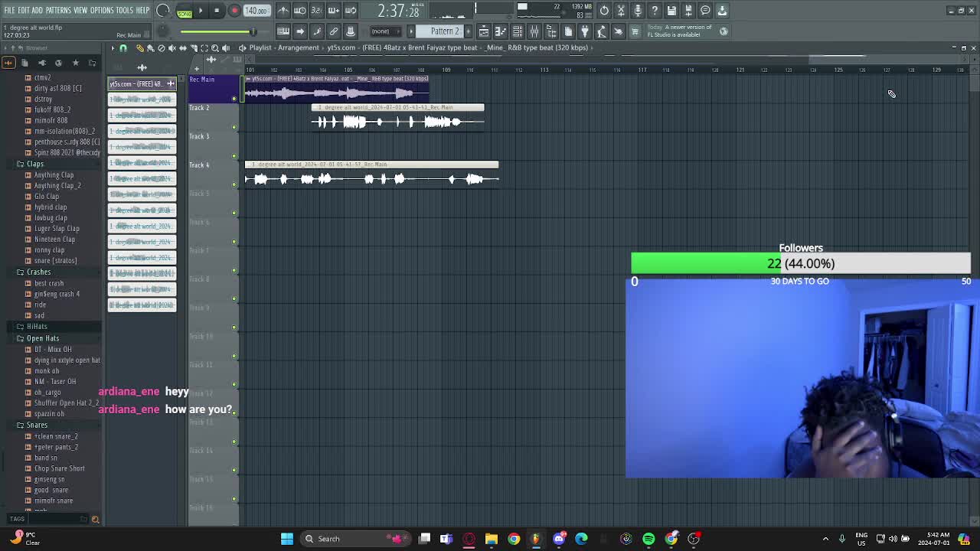Viewport: 980px width, 551px height.
Task: Toggle typing keyboard to piano icon
Action: pos(283,31)
